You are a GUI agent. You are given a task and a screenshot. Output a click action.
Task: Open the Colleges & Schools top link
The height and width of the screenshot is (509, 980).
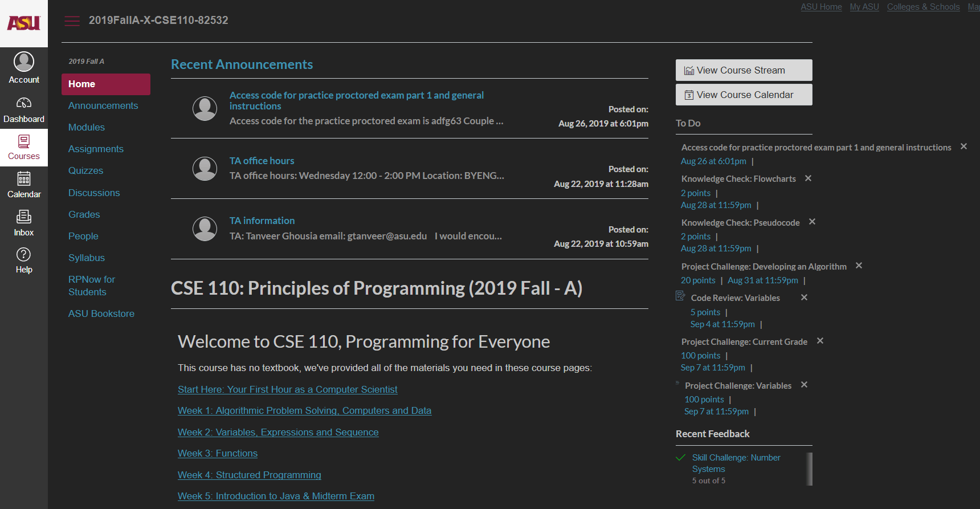(x=923, y=7)
